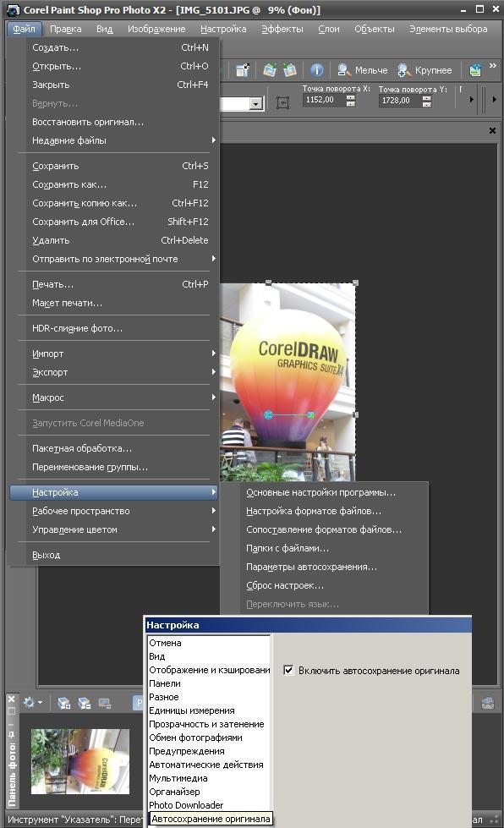504x828 pixels.
Task: Click the third photo tray monitor icon
Action: point(105,703)
